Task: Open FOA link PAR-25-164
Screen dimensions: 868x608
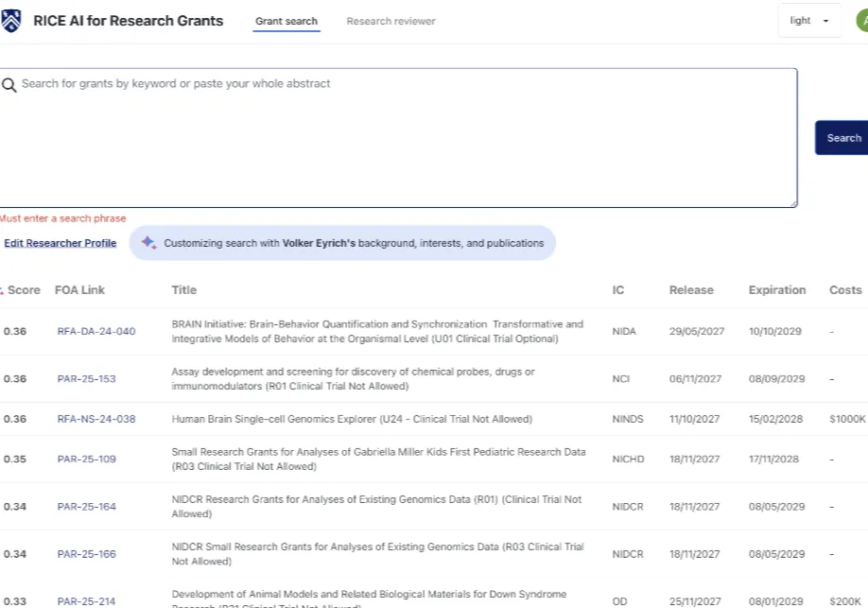Action: 86,507
